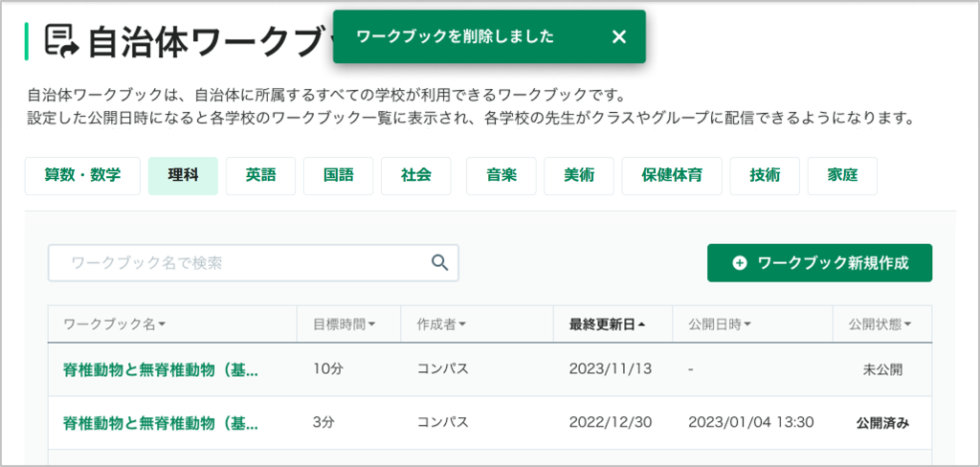Select the 音楽 tab
Screen dimensions: 980x467
click(501, 176)
